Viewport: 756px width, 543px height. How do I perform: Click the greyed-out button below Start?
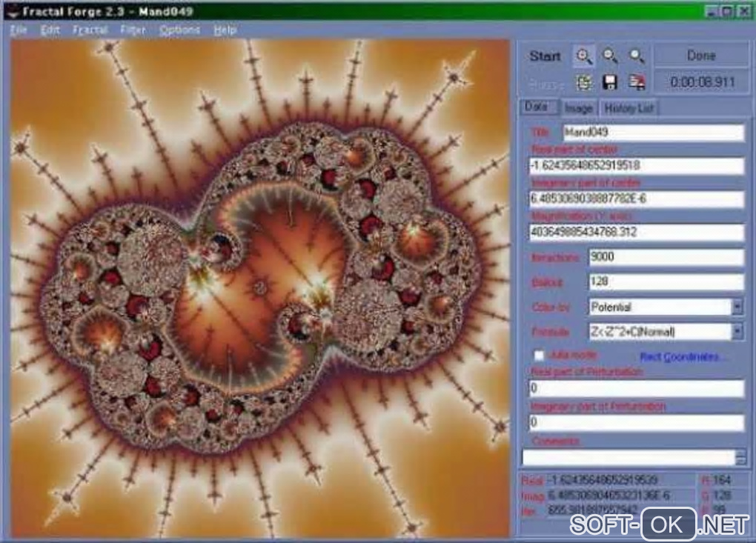pos(546,84)
